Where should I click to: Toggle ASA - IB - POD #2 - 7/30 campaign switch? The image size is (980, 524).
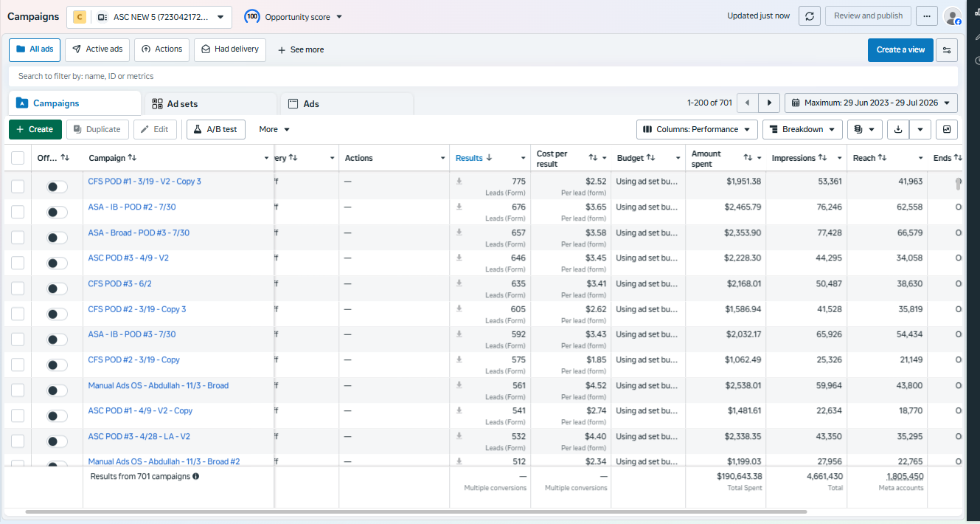click(x=57, y=213)
